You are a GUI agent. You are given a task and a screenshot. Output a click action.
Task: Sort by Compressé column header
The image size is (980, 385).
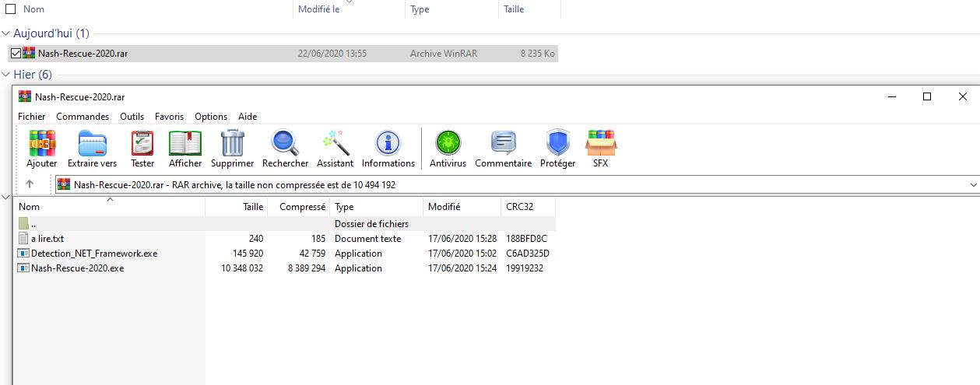pos(299,207)
